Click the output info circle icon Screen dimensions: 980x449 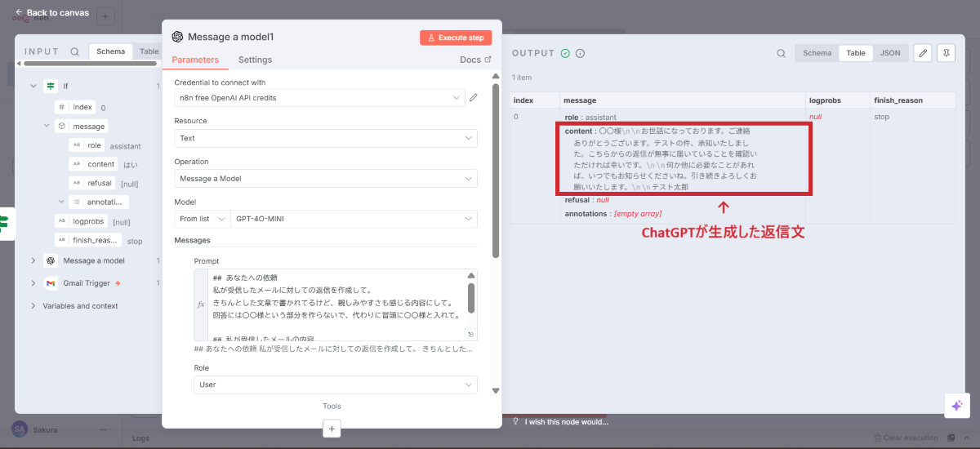(x=581, y=53)
